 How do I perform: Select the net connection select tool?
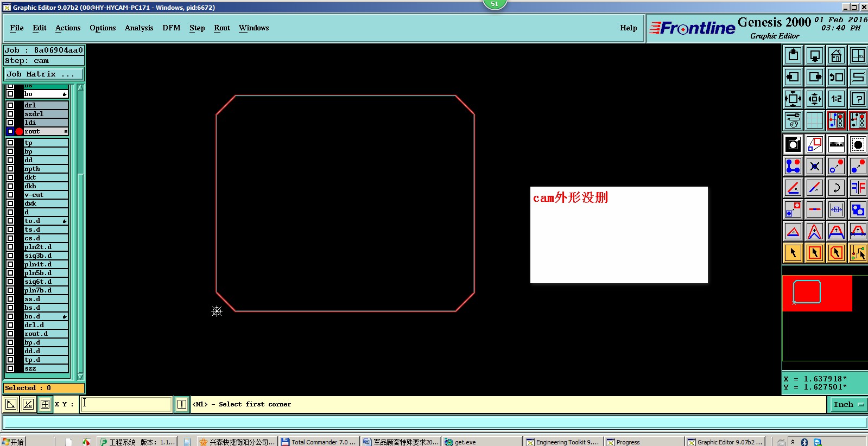[858, 253]
